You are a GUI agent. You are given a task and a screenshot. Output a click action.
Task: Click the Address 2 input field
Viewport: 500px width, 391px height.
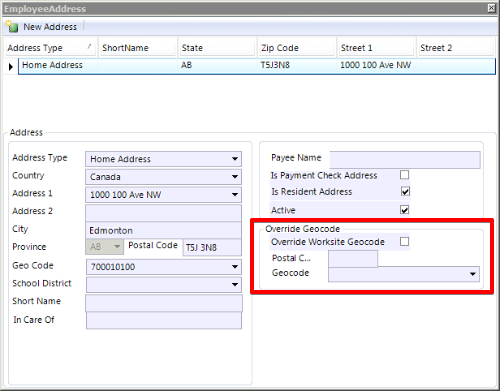tap(163, 212)
